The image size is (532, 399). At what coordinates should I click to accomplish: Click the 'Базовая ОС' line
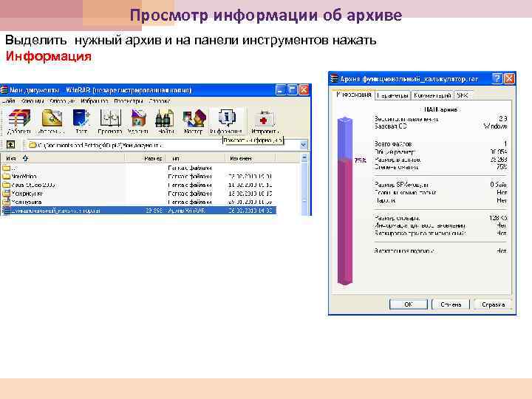[x=440, y=126]
